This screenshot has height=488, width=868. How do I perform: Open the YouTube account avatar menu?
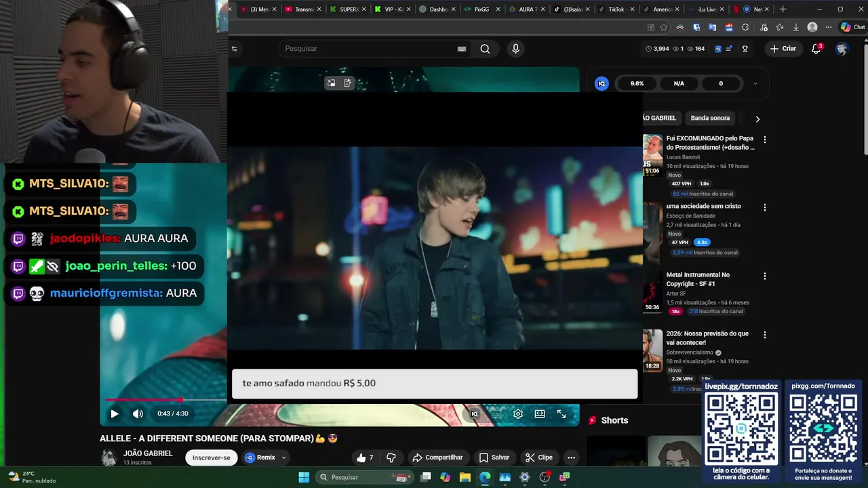(842, 49)
